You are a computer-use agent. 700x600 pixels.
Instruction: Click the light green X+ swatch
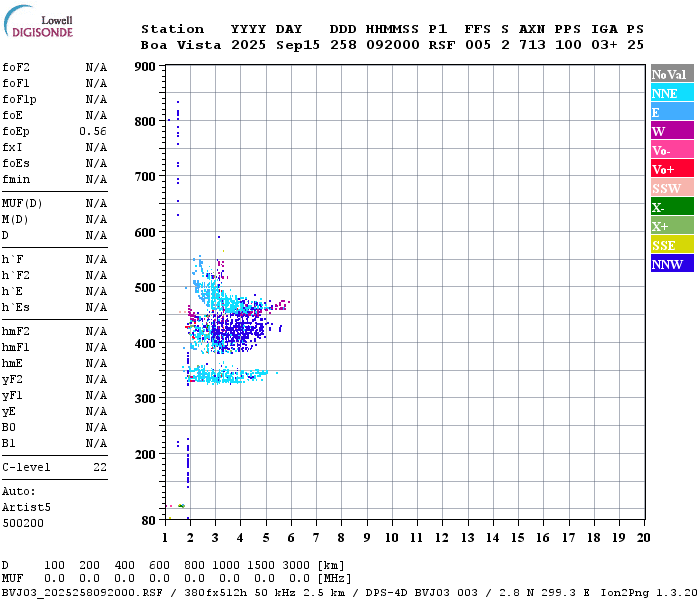click(x=672, y=226)
